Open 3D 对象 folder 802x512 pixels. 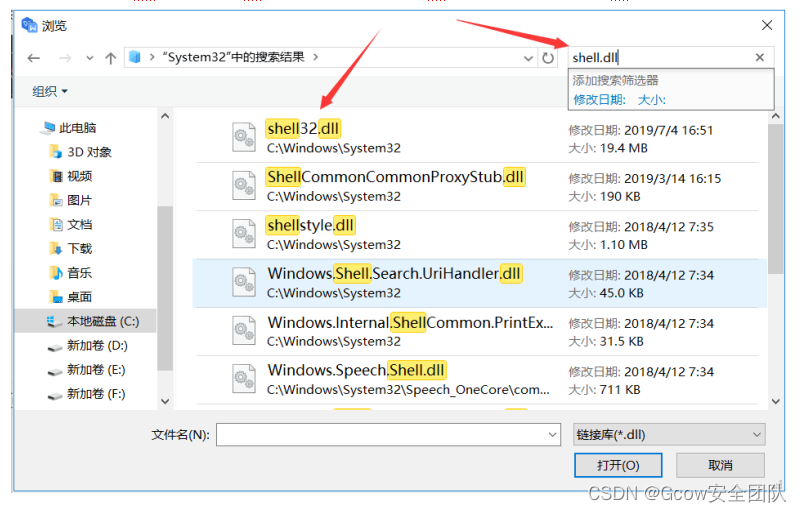coord(80,152)
